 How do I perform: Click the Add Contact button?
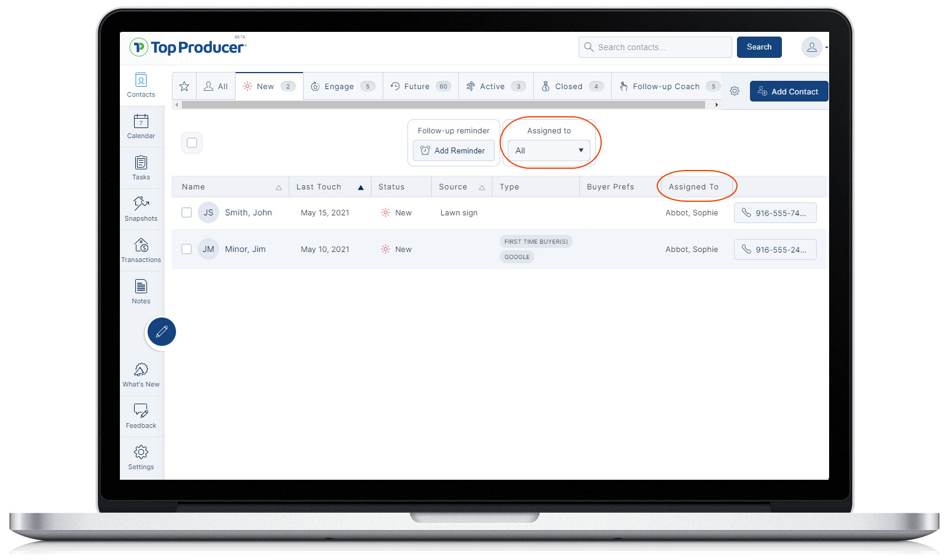pos(789,91)
